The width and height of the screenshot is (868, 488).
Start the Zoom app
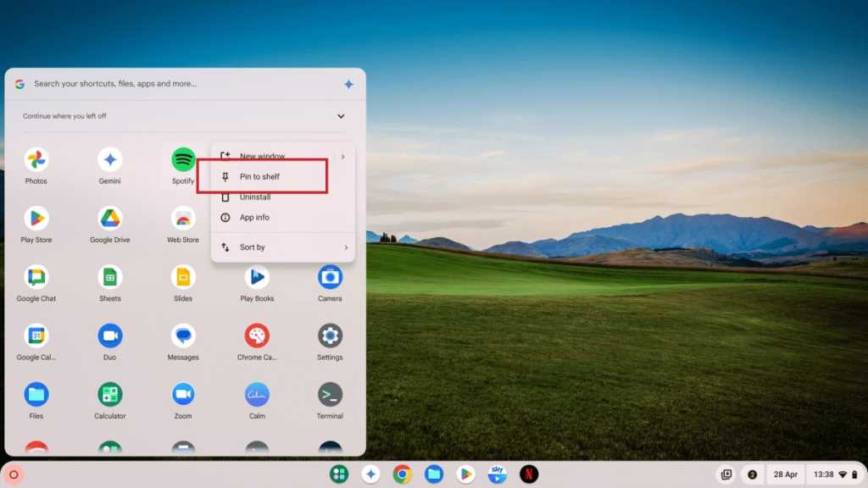tap(183, 396)
